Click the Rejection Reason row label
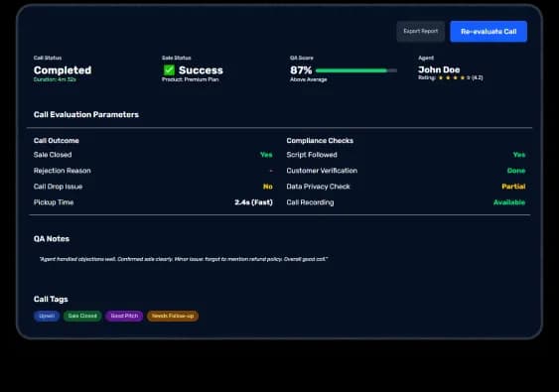 point(62,171)
